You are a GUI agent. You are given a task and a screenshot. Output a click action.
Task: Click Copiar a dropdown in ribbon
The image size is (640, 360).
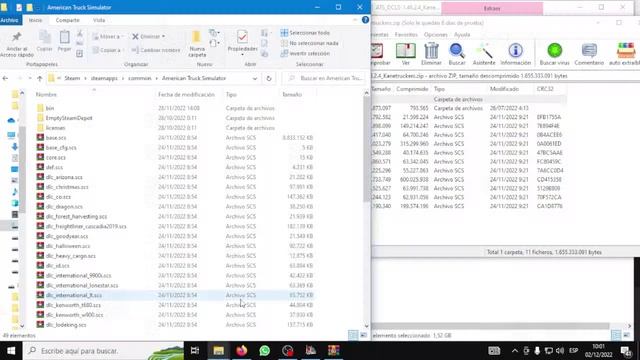point(108,50)
